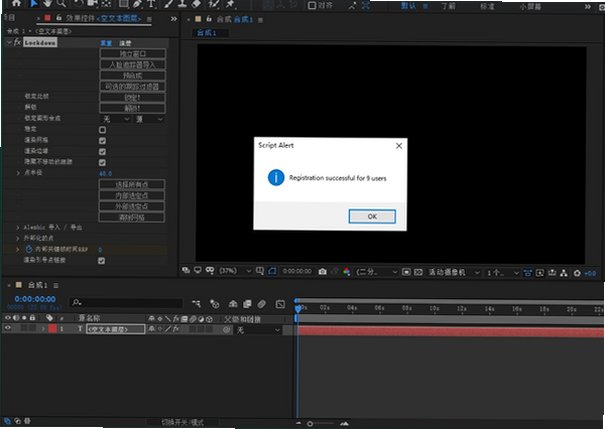Switch to the 小屏幕 workspace tab
The height and width of the screenshot is (429, 605).
coord(530,7)
